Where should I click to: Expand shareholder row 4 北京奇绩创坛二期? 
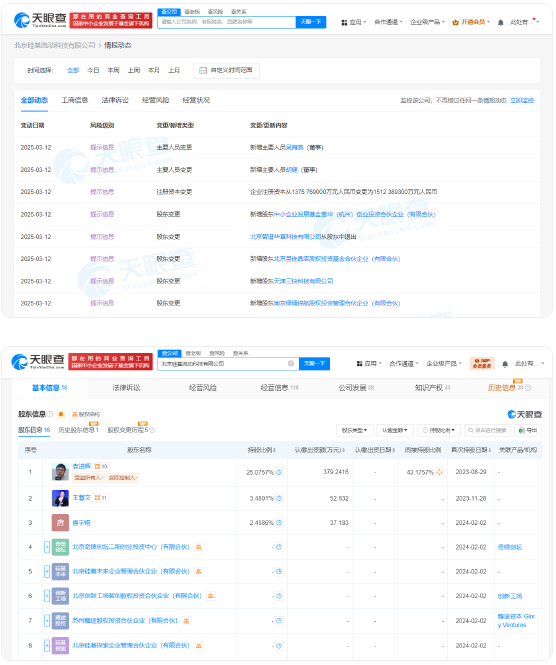point(47,548)
